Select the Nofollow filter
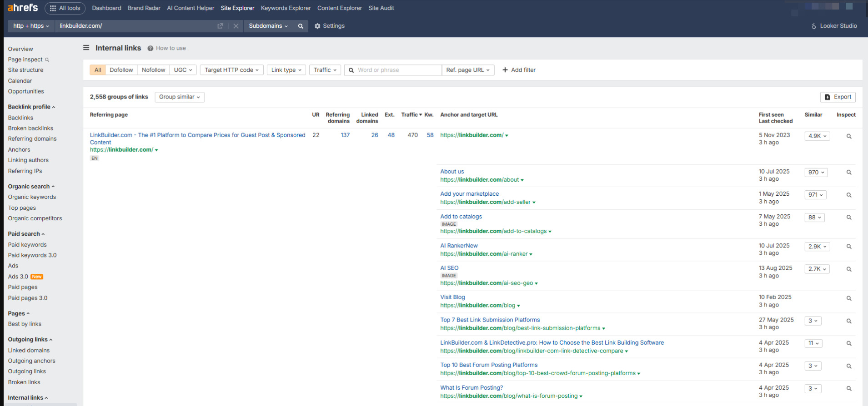The width and height of the screenshot is (868, 406). point(153,70)
